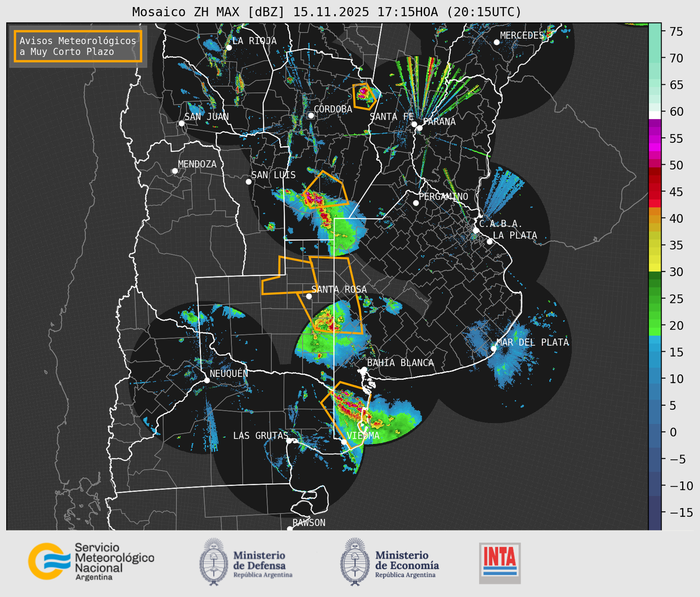Image resolution: width=700 pixels, height=597 pixels.
Task: Click the 'C.A.B.A.' city label
Action: coord(501,224)
